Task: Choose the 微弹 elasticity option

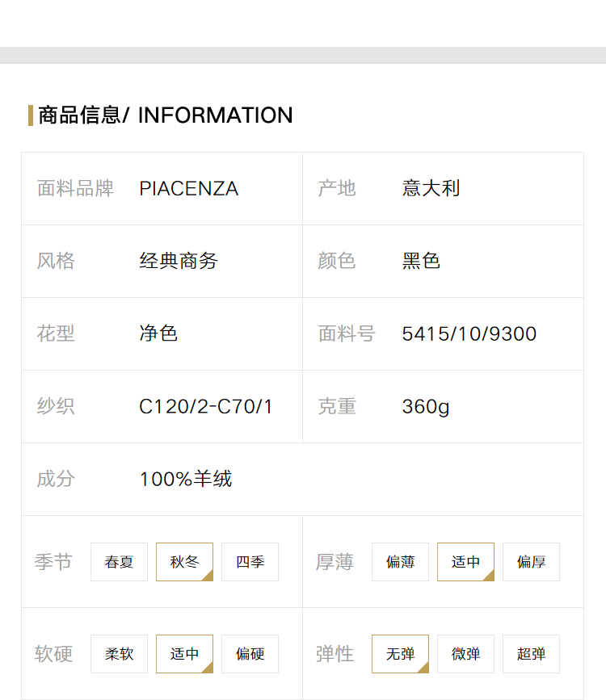Action: pyautogui.click(x=465, y=653)
